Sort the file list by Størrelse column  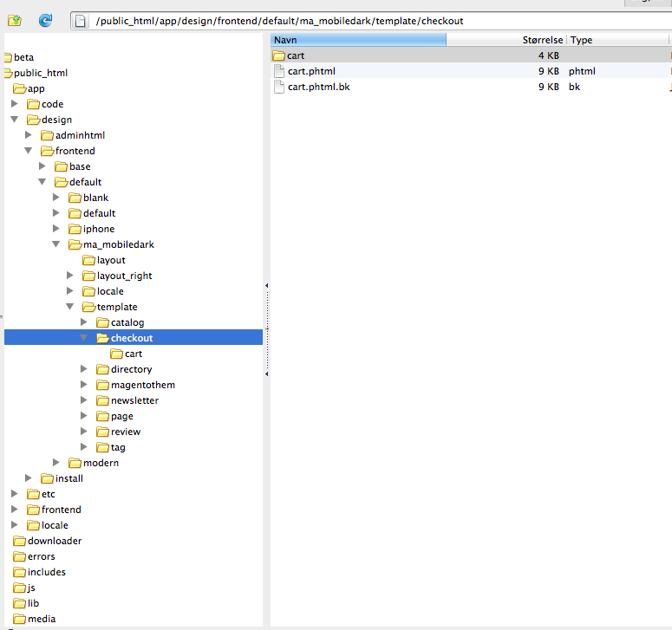tap(506, 40)
